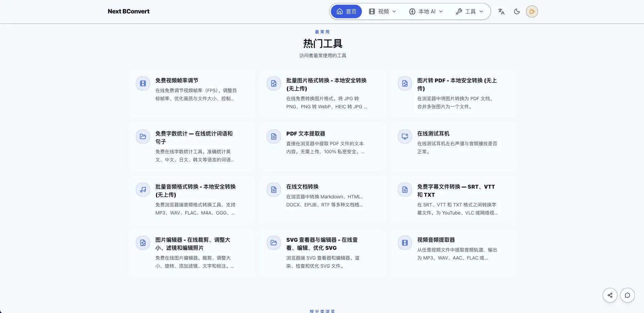Open the chat feedback bubble button
The image size is (644, 313).
point(627,296)
